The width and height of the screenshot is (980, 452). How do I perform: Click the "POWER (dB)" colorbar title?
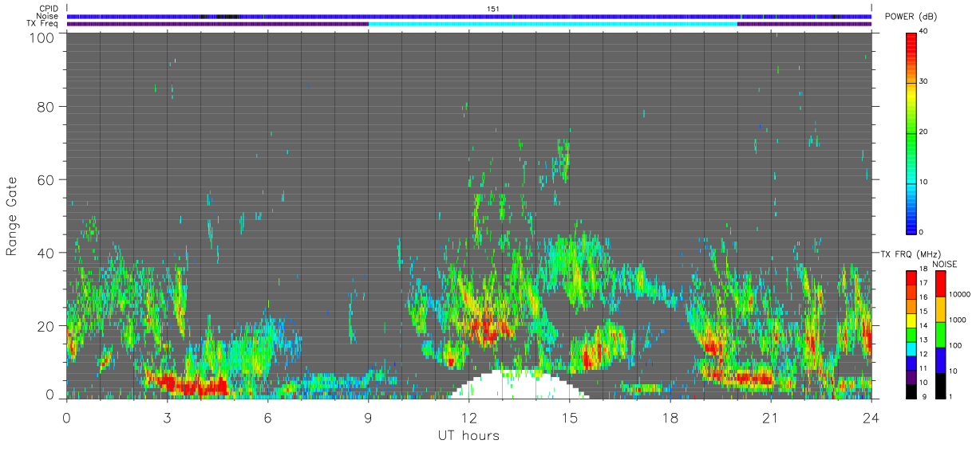(911, 17)
